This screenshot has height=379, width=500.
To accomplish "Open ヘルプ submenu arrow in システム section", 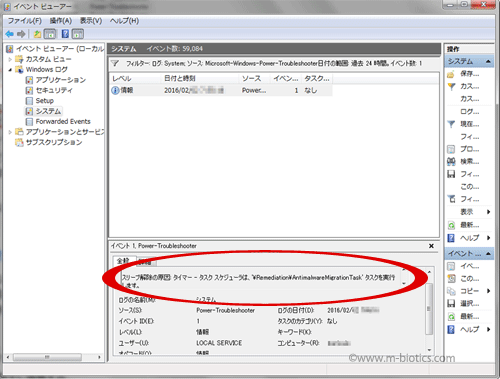I will [x=488, y=238].
